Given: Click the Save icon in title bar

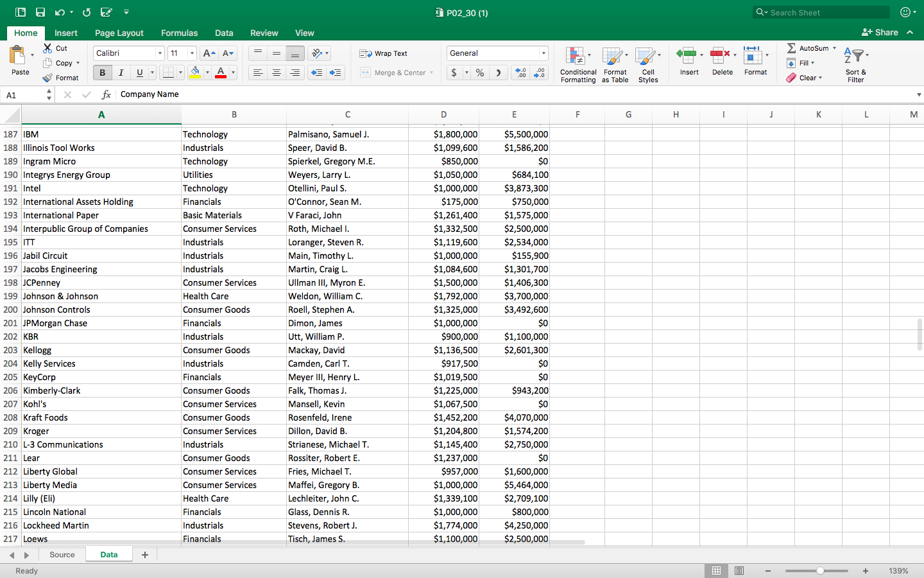Looking at the screenshot, I should tap(40, 12).
